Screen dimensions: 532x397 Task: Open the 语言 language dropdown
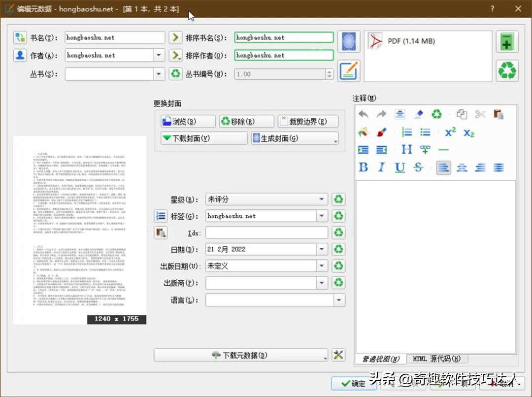339,300
